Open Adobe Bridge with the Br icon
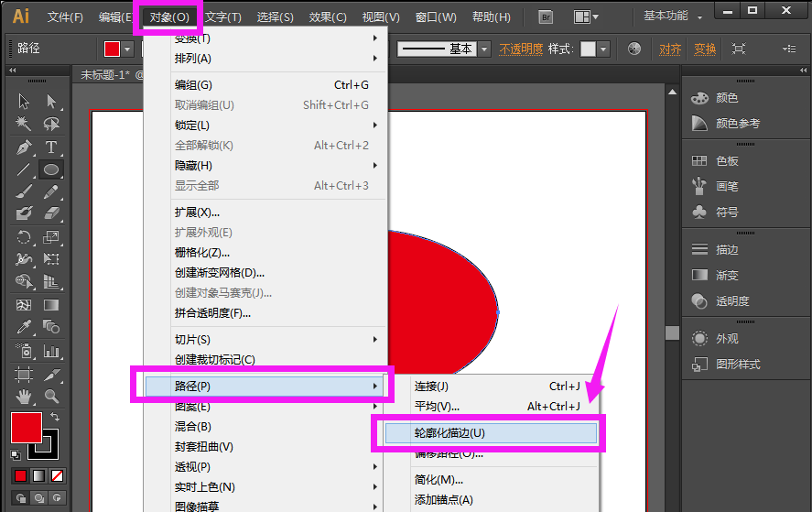The height and width of the screenshot is (512, 812). click(x=546, y=17)
